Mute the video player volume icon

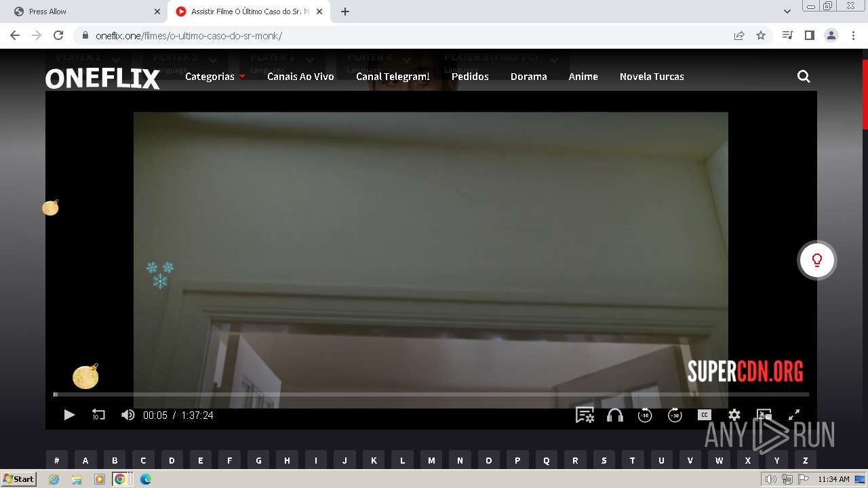tap(127, 415)
